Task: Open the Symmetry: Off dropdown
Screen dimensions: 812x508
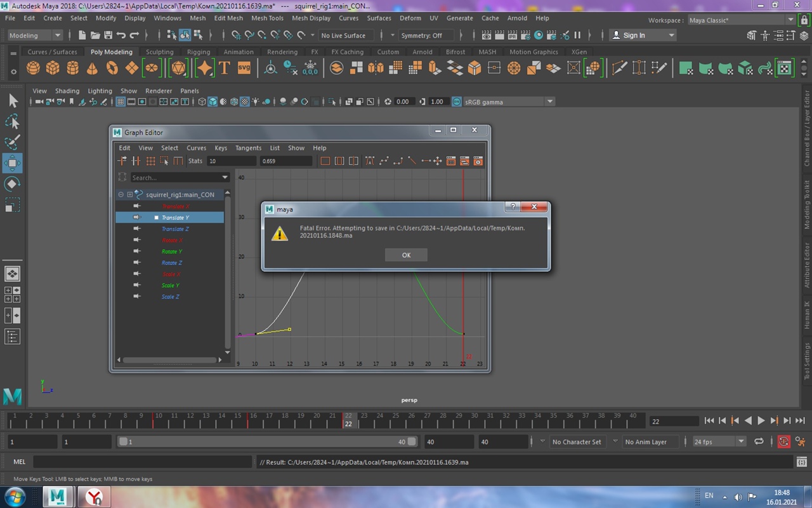Action: coord(426,36)
